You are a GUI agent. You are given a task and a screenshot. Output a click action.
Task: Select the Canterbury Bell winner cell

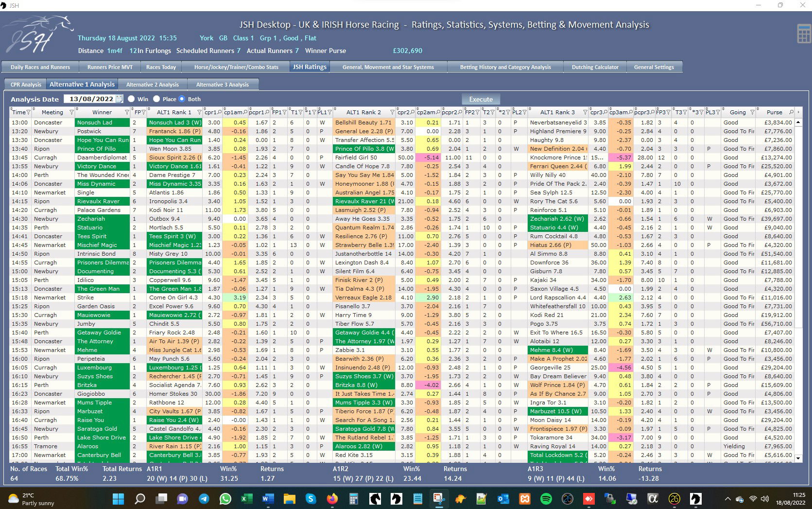(103, 455)
